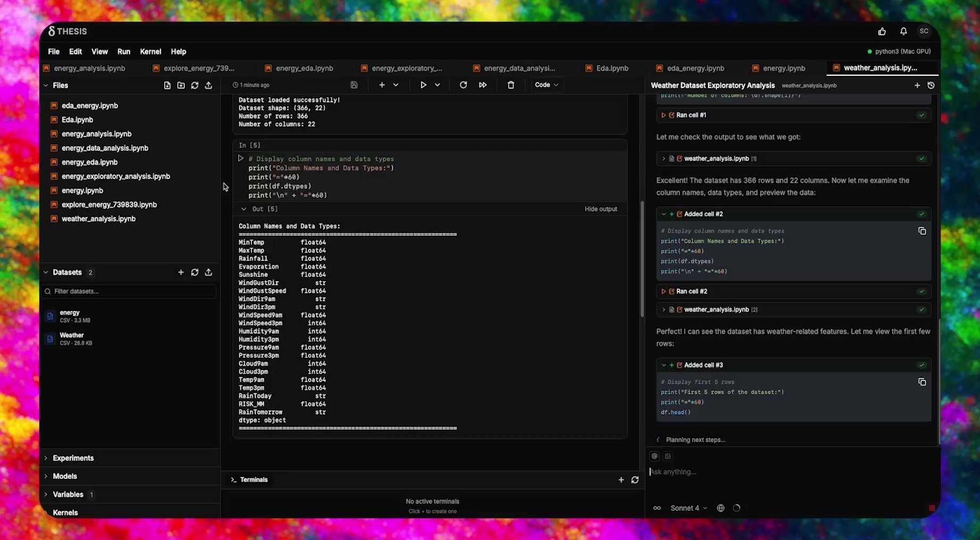
Task: Switch to the energy_eda.ipynb tab
Action: [x=304, y=68]
